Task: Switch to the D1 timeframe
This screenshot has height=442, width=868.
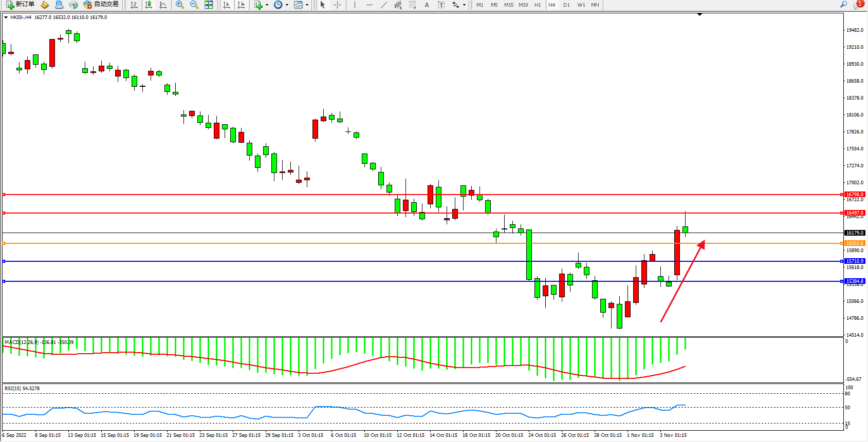Action: [x=566, y=5]
